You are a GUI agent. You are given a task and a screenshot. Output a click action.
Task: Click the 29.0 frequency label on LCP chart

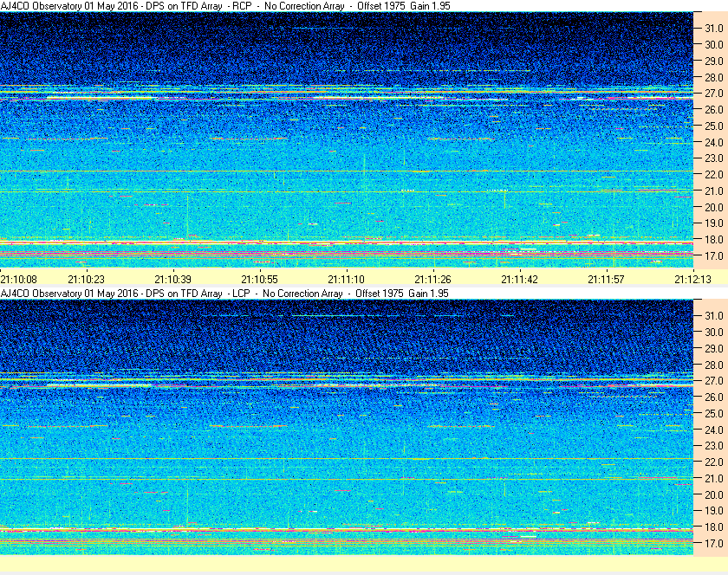714,348
